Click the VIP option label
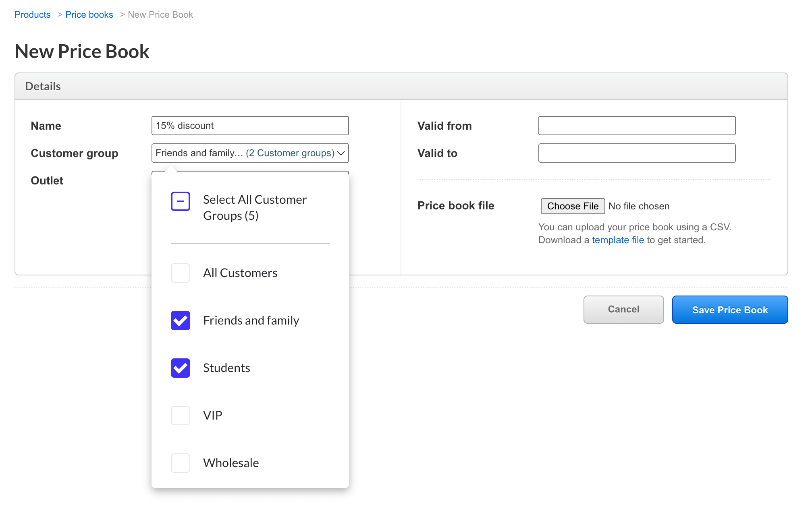812x515 pixels. (x=212, y=416)
